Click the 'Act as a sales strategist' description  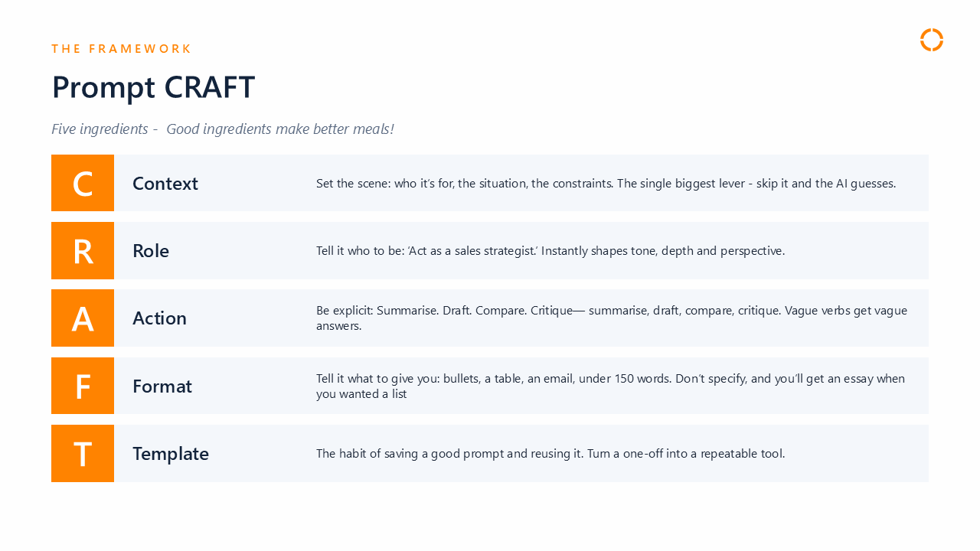click(550, 251)
